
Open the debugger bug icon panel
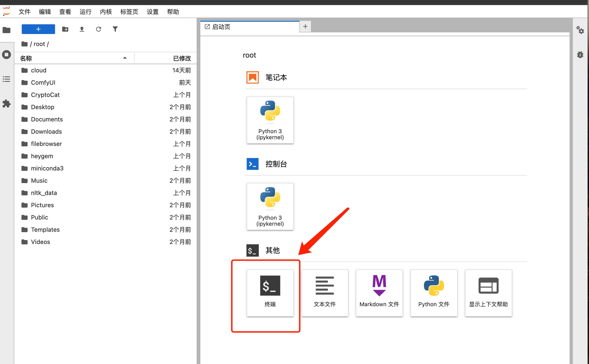coord(580,55)
